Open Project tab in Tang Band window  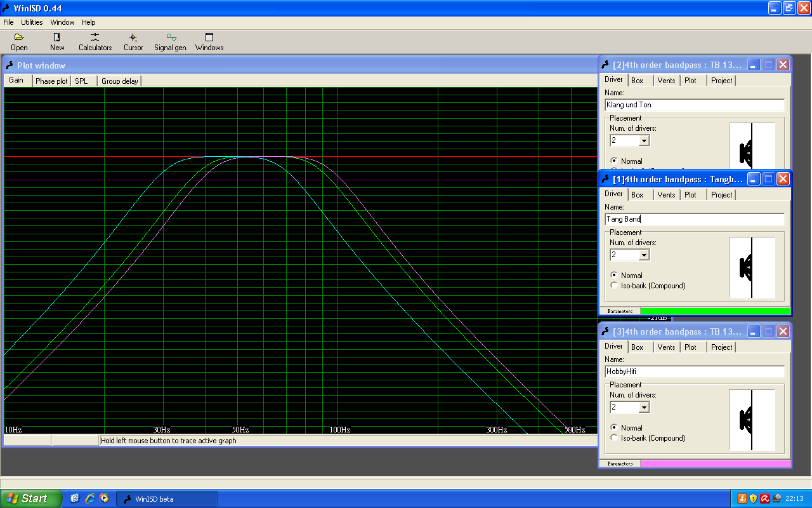722,195
